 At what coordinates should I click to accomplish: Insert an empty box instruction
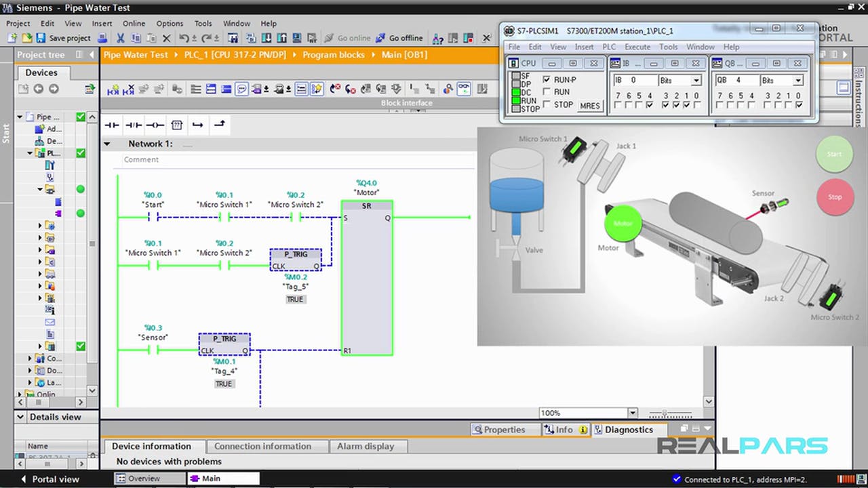(x=177, y=125)
